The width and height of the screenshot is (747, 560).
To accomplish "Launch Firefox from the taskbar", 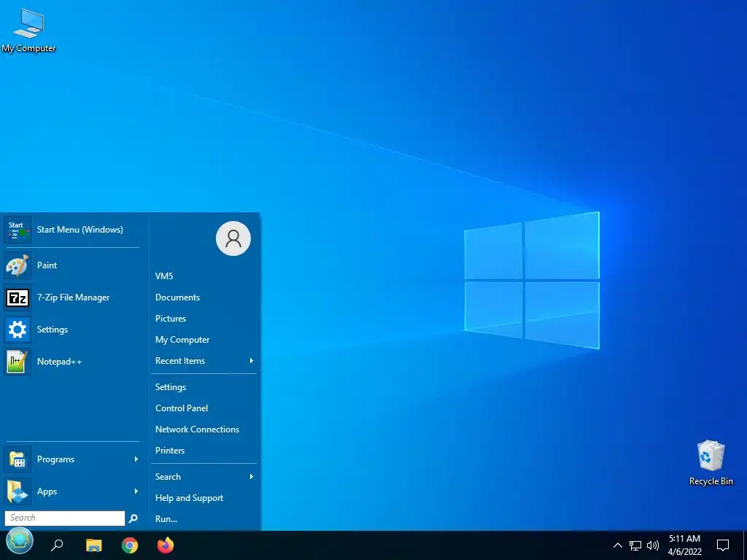I will point(166,545).
